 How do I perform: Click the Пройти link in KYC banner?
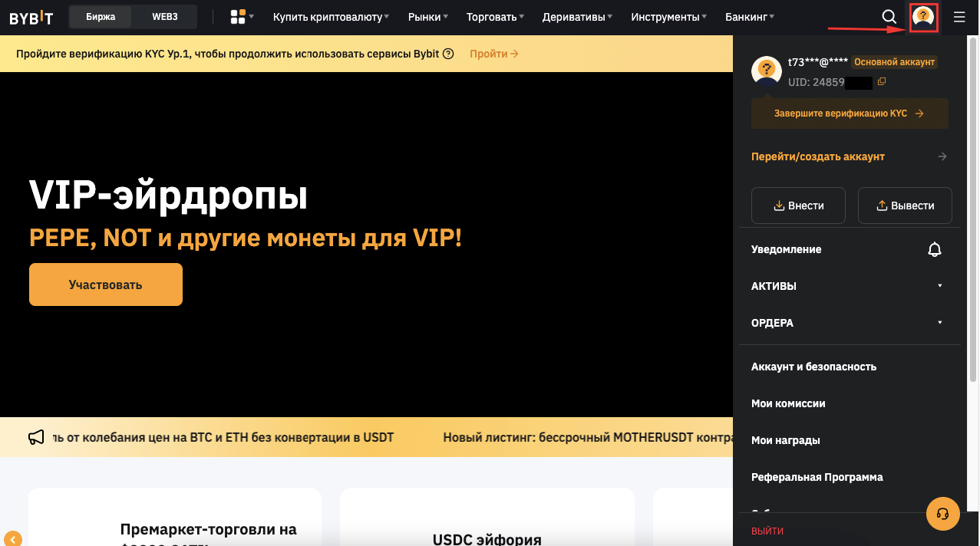tap(494, 54)
